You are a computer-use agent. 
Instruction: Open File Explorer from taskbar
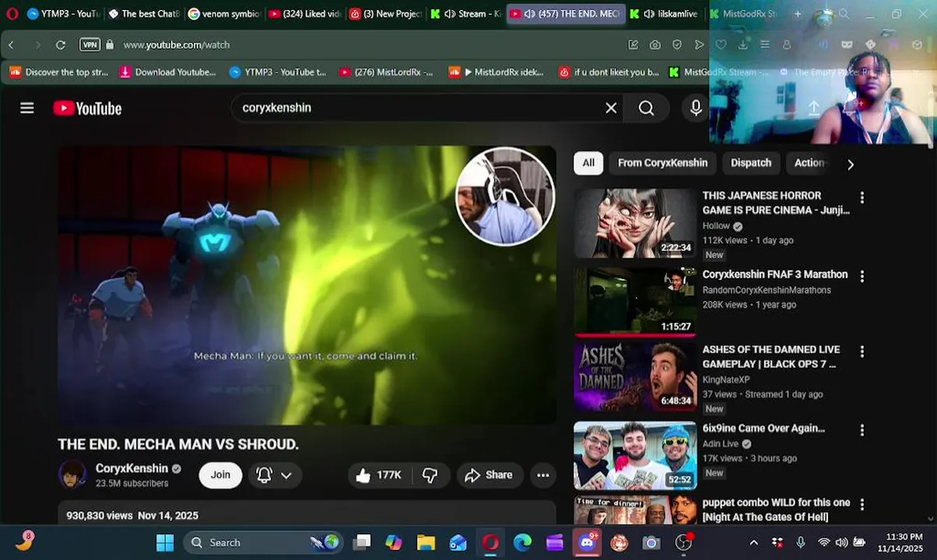pos(426,543)
